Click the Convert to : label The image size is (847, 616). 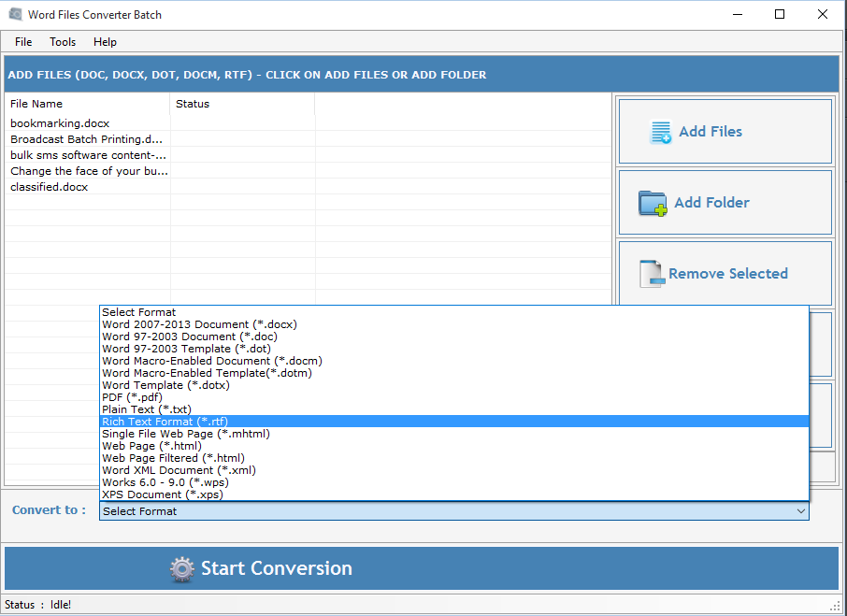click(50, 510)
